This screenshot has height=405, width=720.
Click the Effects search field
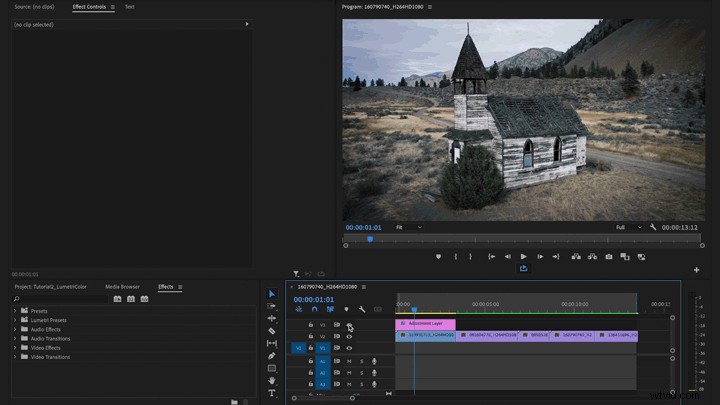[x=62, y=299]
